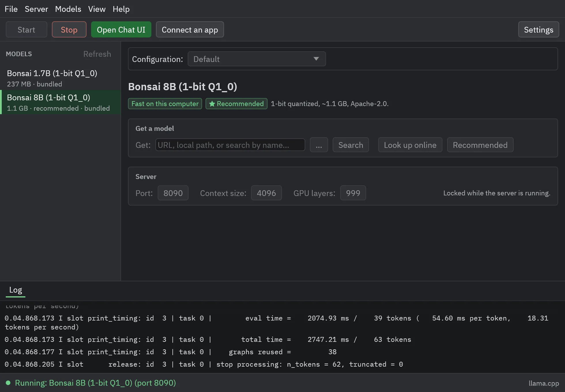
Task: Click the Server section title
Action: (x=146, y=177)
